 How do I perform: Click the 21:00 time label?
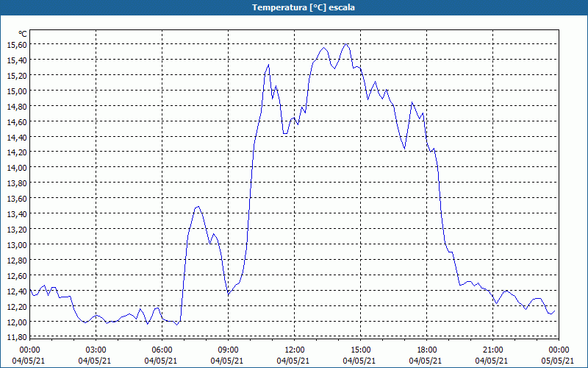click(x=492, y=350)
